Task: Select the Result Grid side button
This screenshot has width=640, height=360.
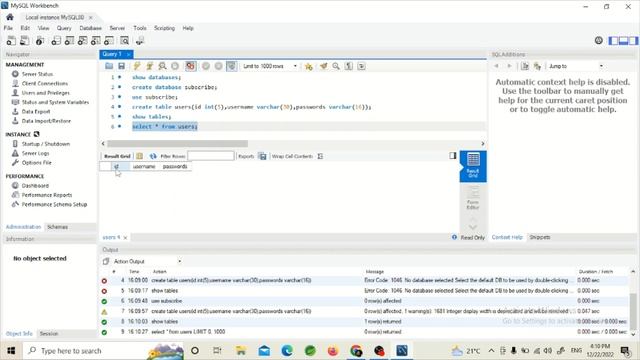Action: 473,166
